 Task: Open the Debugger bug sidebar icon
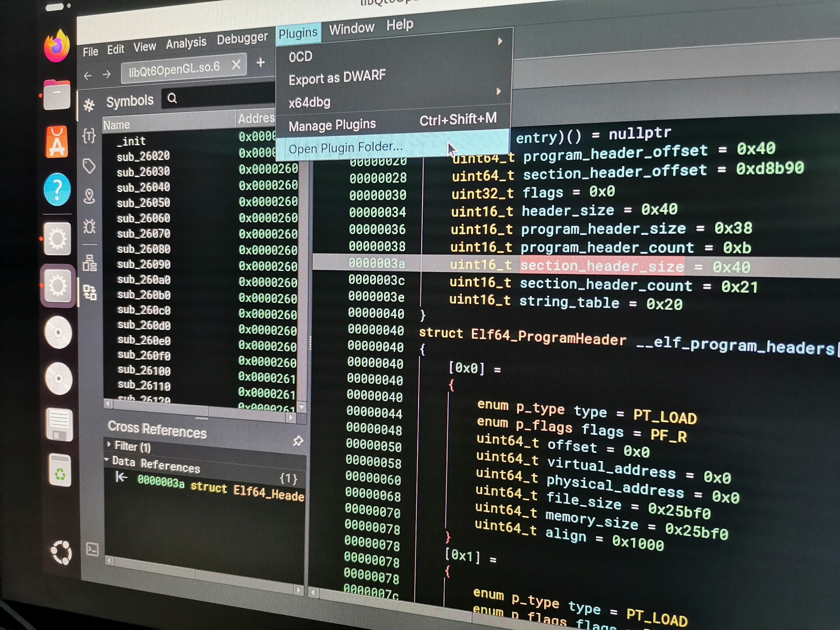(89, 226)
